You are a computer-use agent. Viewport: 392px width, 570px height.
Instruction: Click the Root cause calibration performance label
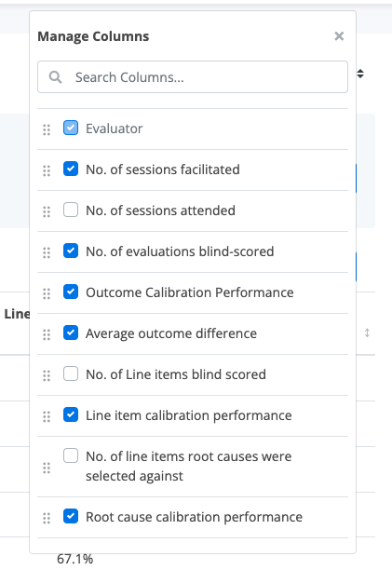click(x=194, y=517)
